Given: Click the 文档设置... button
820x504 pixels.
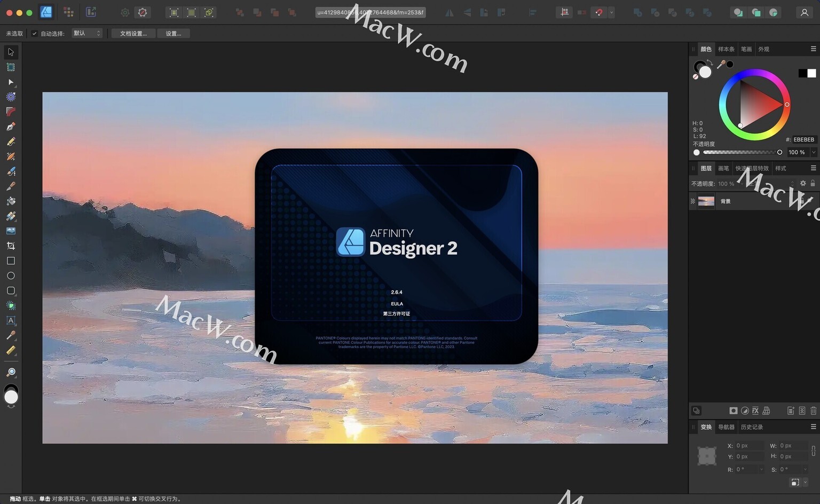Looking at the screenshot, I should 133,33.
